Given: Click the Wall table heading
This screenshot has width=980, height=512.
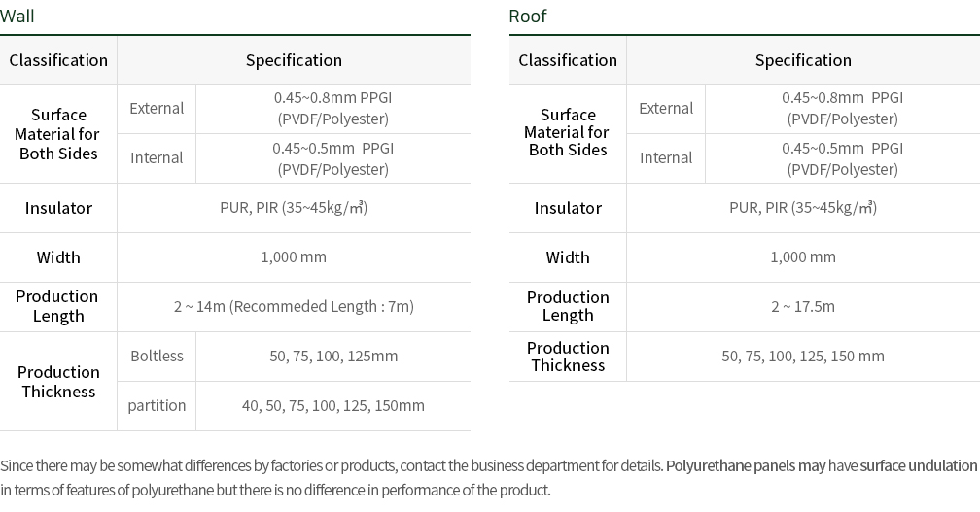Looking at the screenshot, I should point(17,16).
